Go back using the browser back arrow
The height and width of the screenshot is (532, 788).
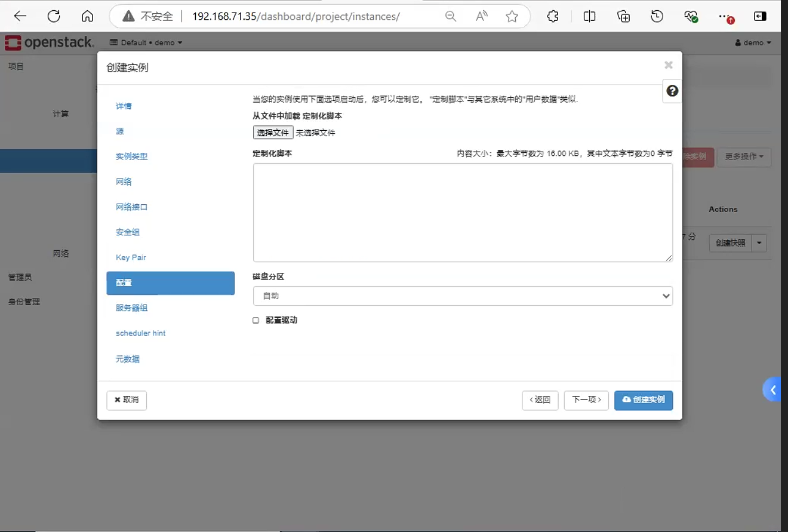pos(20,16)
